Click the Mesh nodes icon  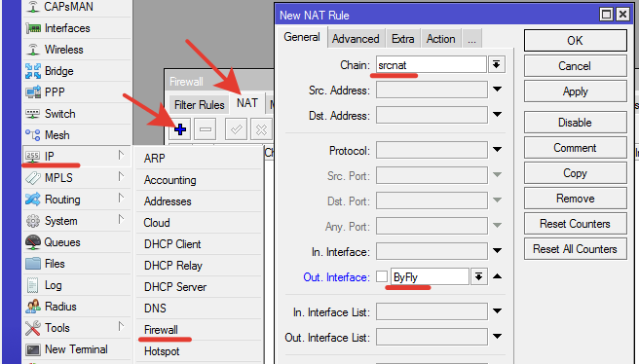point(33,134)
